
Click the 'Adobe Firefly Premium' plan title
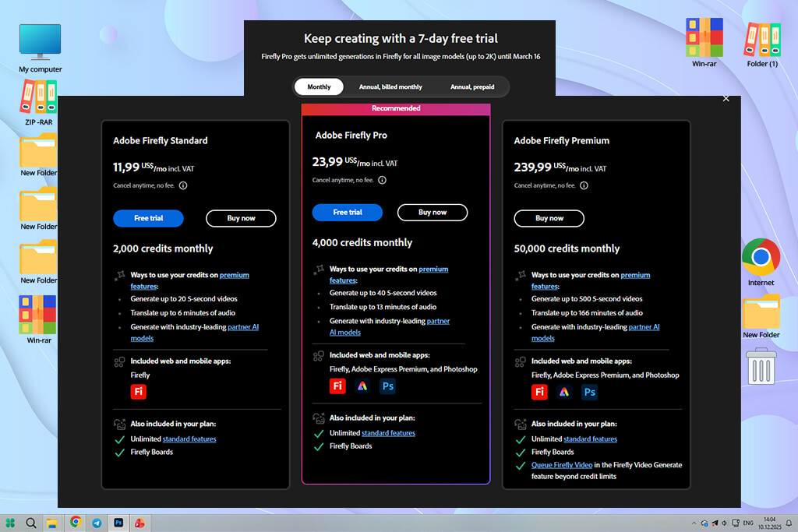[x=561, y=141]
